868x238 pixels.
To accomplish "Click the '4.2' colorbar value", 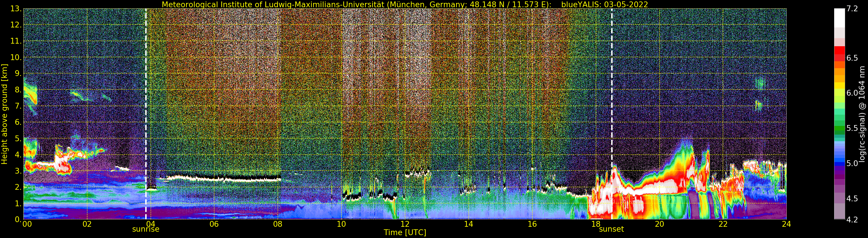I will pyautogui.click(x=852, y=220).
